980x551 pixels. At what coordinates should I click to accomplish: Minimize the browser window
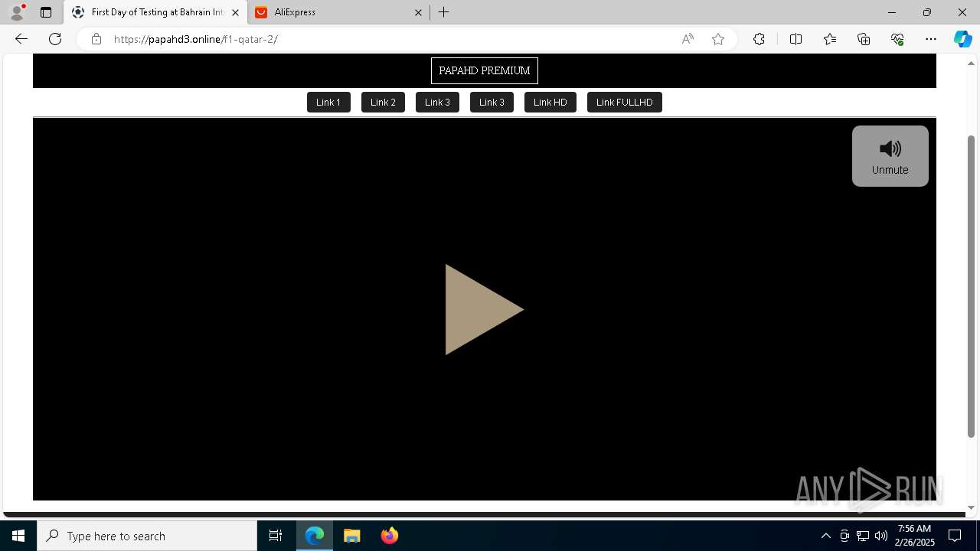pyautogui.click(x=891, y=12)
